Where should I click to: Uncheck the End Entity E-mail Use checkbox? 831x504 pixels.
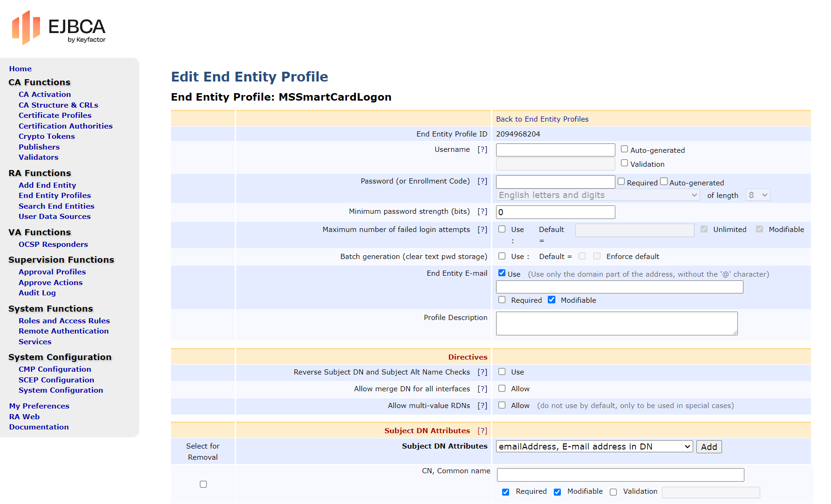tap(502, 273)
